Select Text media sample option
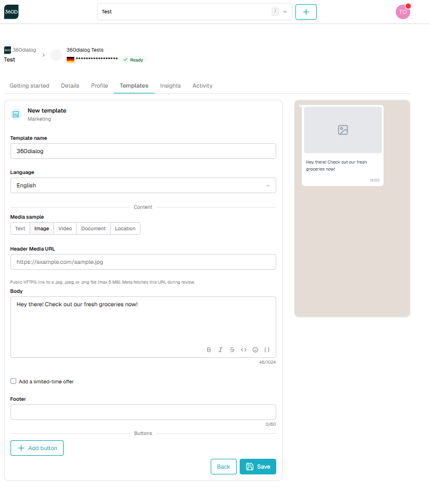Image resolution: width=430 pixels, height=504 pixels. coord(20,229)
